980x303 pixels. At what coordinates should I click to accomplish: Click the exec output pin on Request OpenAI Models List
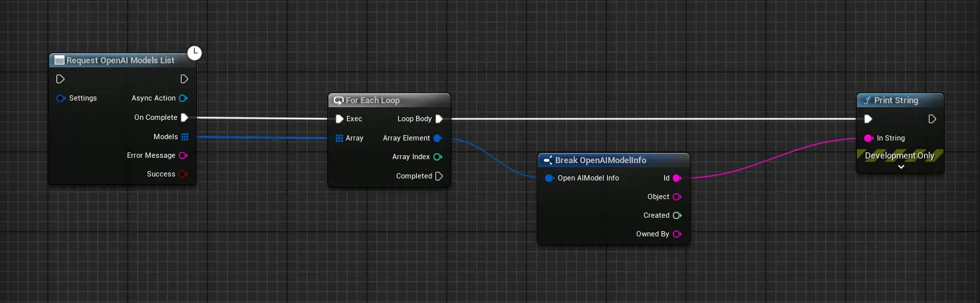(184, 79)
